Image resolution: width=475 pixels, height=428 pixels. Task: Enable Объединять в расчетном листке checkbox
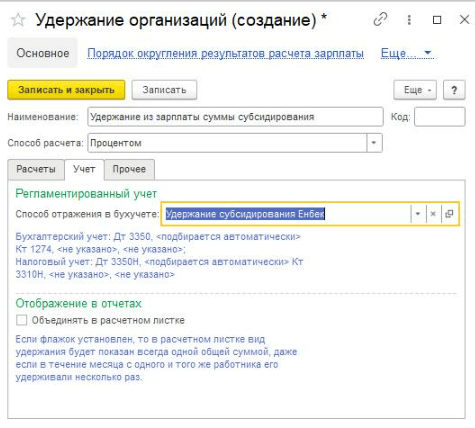(22, 320)
